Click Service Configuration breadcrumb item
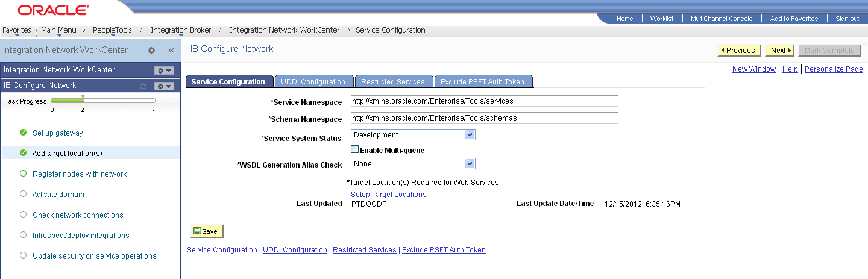This screenshot has height=279, width=868. pos(390,30)
